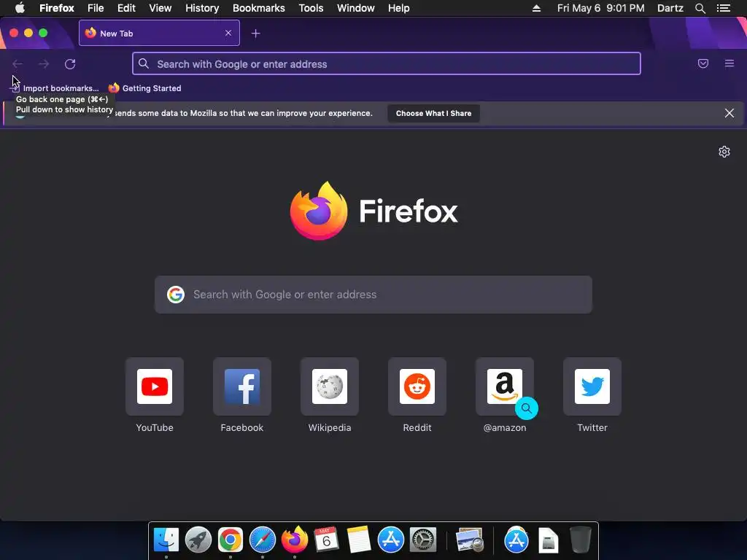Click the Firefox icon in the Dock
747x560 pixels.
(295, 540)
